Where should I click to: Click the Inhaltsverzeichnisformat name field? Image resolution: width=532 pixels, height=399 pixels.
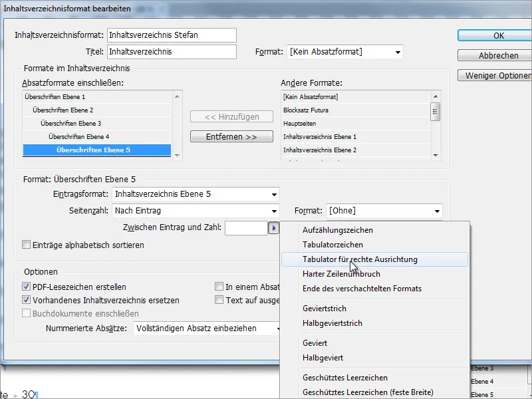click(x=172, y=35)
